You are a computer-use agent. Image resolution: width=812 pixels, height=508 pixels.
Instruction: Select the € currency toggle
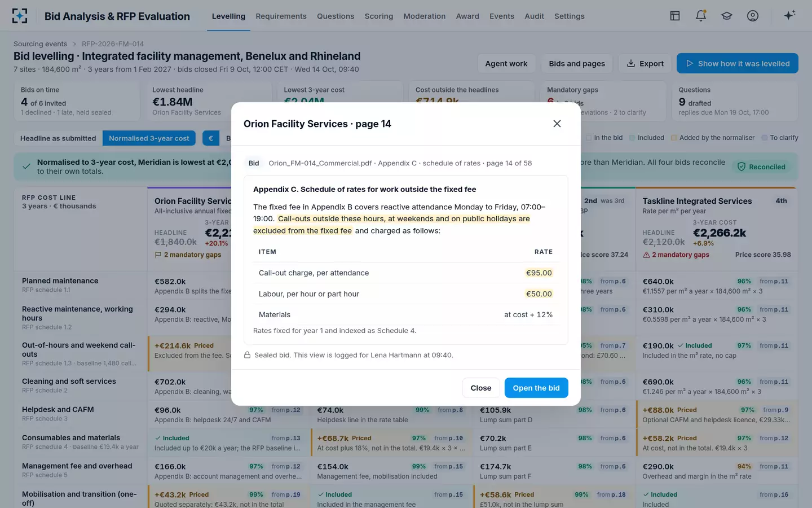(x=211, y=138)
